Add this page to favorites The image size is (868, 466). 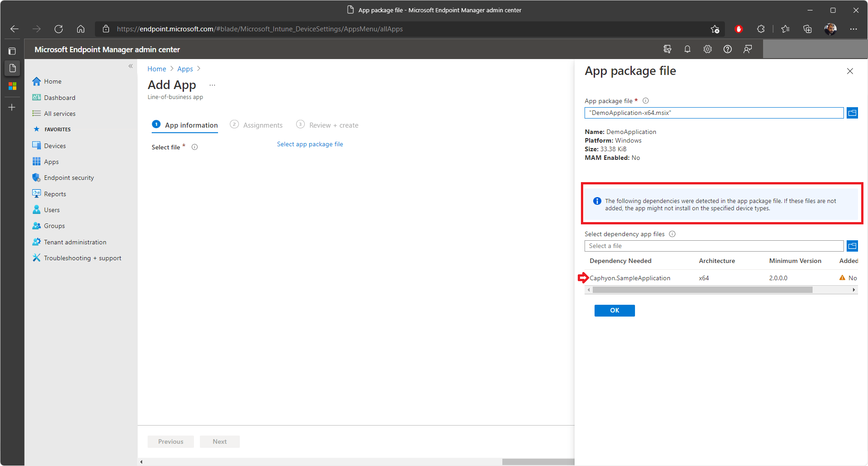715,29
